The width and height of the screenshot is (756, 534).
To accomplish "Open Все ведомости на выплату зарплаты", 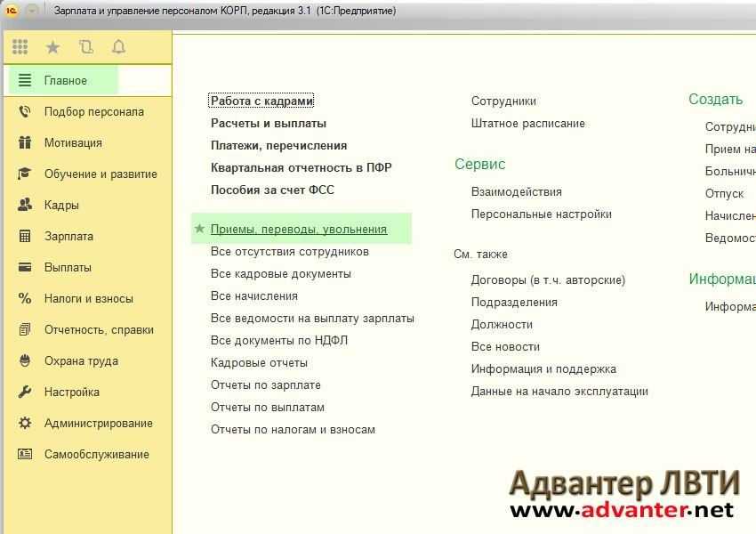I will [x=312, y=319].
